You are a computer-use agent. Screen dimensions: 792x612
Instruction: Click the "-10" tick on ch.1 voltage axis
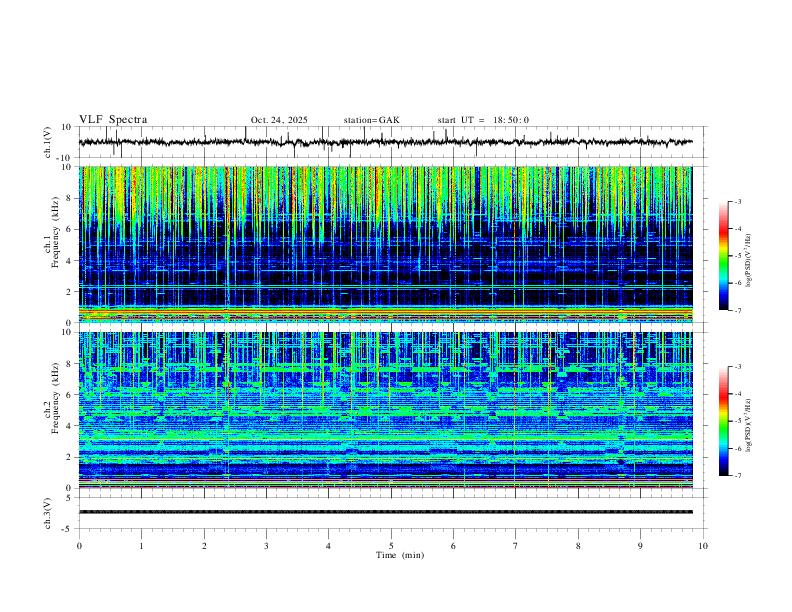coord(63,158)
